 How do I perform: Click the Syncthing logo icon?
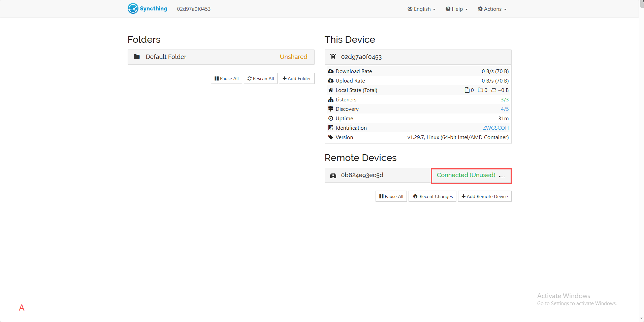pos(133,8)
